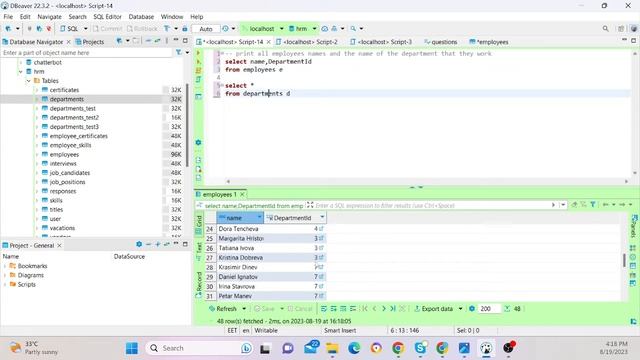Open the name column header dropdown

pyautogui.click(x=259, y=218)
